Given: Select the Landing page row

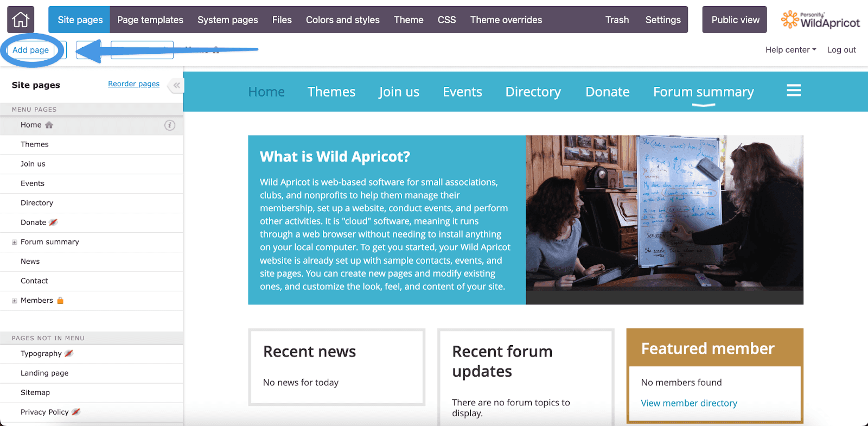Looking at the screenshot, I should tap(91, 373).
